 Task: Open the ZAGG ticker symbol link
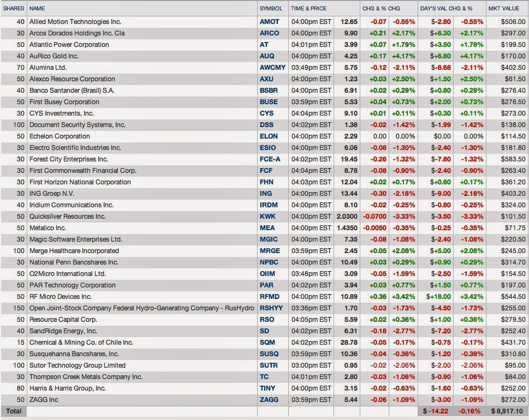tap(269, 400)
